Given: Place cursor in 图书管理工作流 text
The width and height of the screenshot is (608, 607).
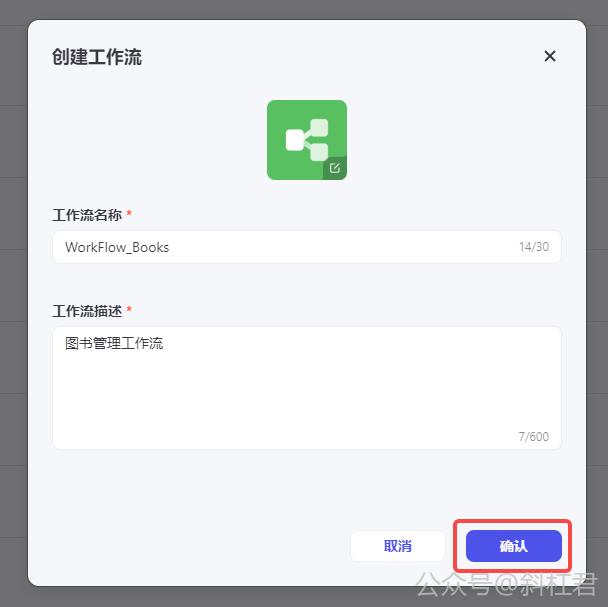Looking at the screenshot, I should tap(114, 343).
